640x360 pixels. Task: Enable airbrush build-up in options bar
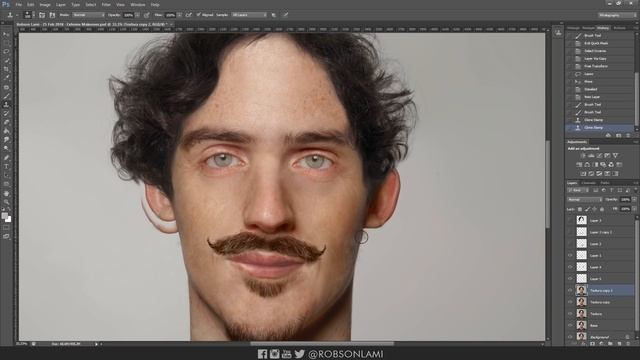coord(189,15)
